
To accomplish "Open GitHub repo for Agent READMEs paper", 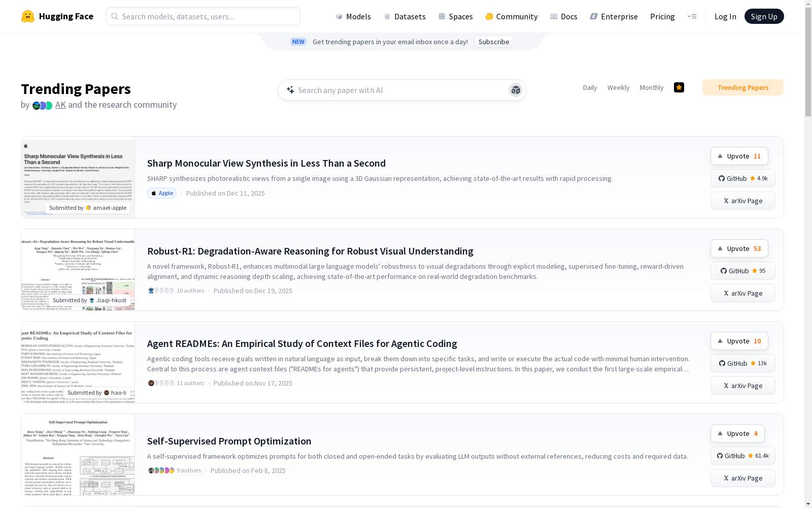I will 742,363.
